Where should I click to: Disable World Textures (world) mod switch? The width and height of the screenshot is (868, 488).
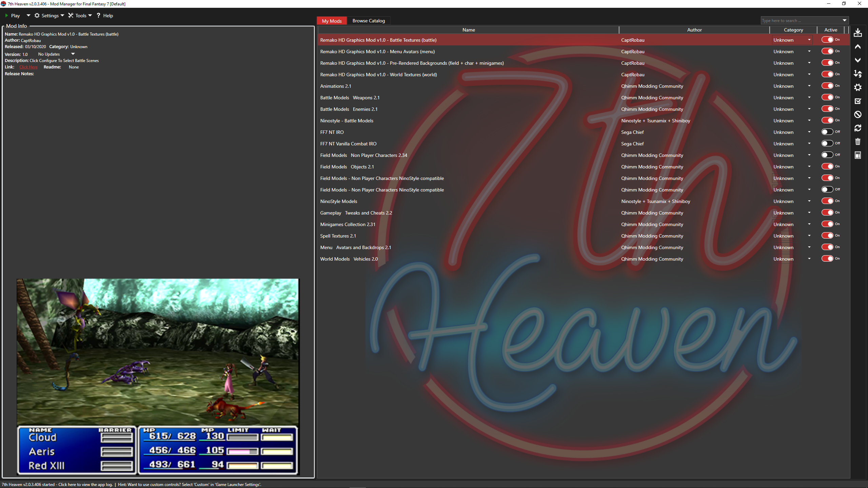(827, 74)
